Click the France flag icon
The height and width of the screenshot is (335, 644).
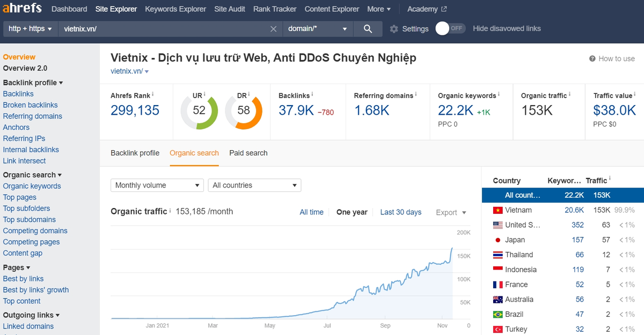[x=497, y=285]
